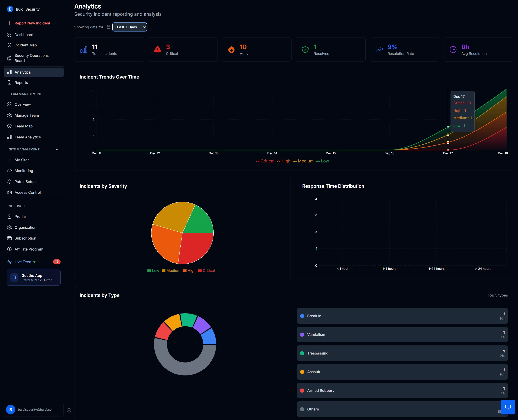This screenshot has width=518, height=420.
Task: Collapse the Site Management section
Action: tap(57, 149)
